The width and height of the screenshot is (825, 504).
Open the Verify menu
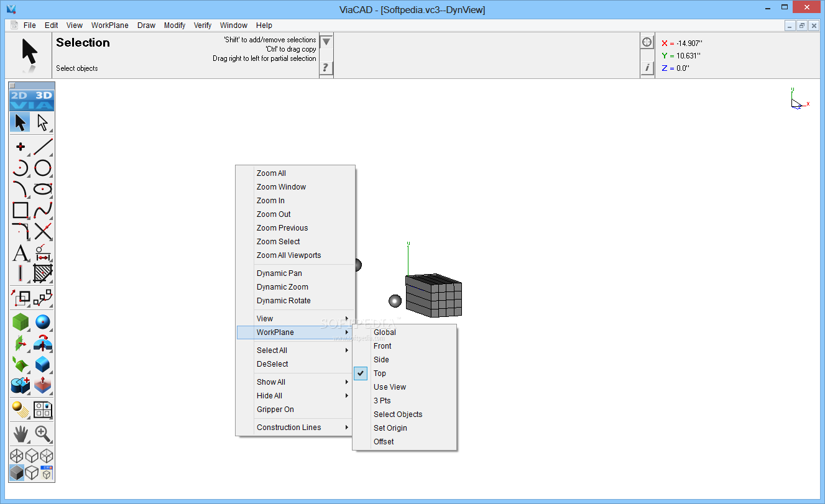(x=203, y=25)
